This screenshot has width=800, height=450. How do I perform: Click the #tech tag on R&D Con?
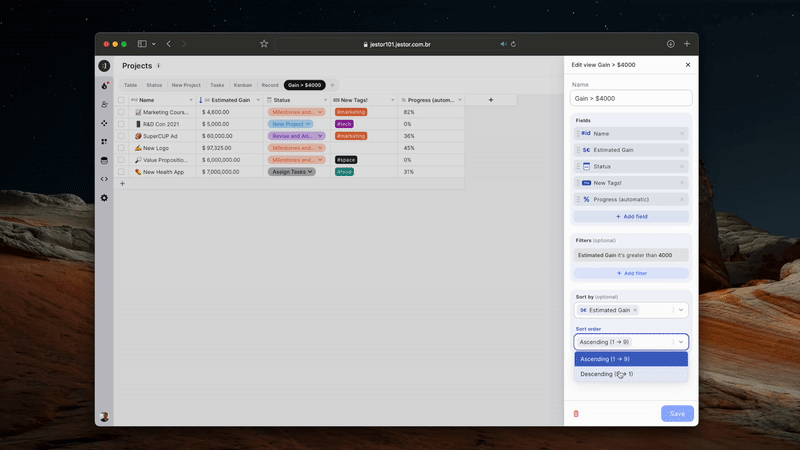click(x=344, y=124)
